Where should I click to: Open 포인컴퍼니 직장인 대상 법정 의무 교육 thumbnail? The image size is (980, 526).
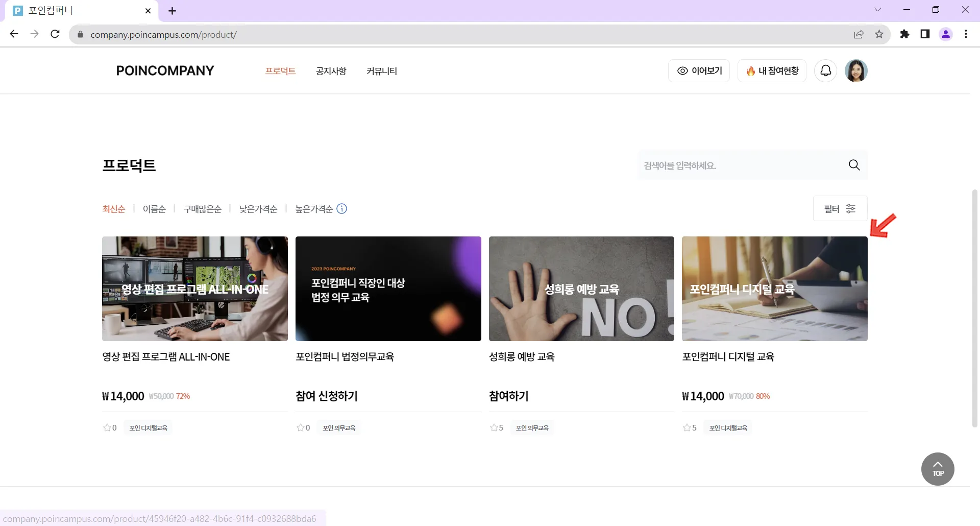388,289
